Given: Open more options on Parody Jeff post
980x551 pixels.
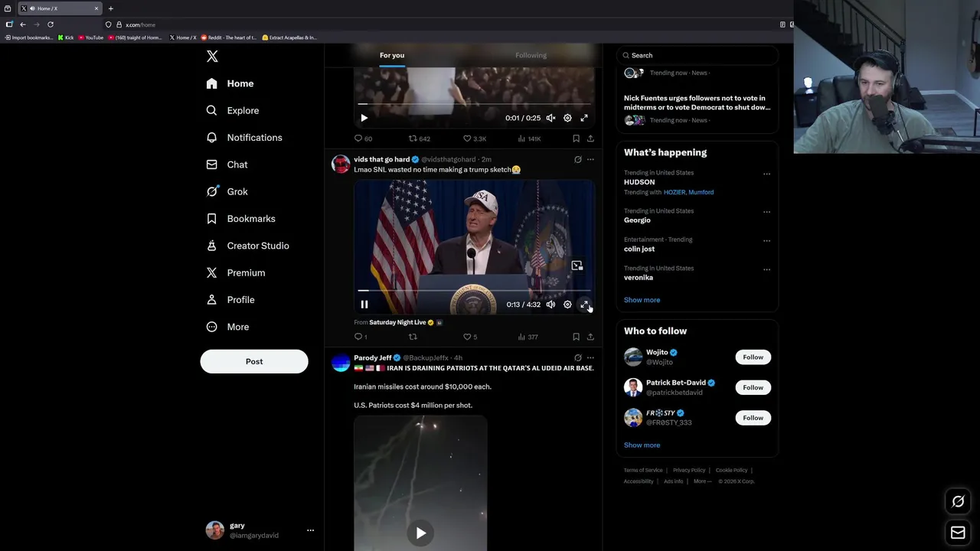Looking at the screenshot, I should [x=590, y=357].
